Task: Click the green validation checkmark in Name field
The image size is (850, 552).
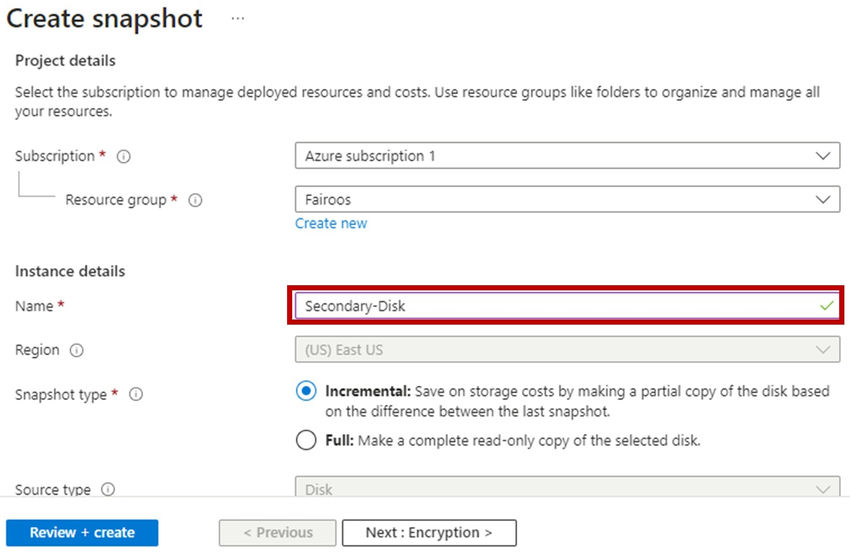Action: point(826,306)
